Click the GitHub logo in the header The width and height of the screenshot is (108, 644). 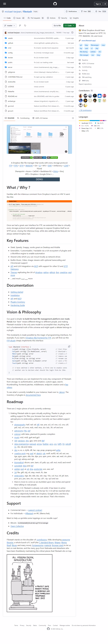point(55,4)
